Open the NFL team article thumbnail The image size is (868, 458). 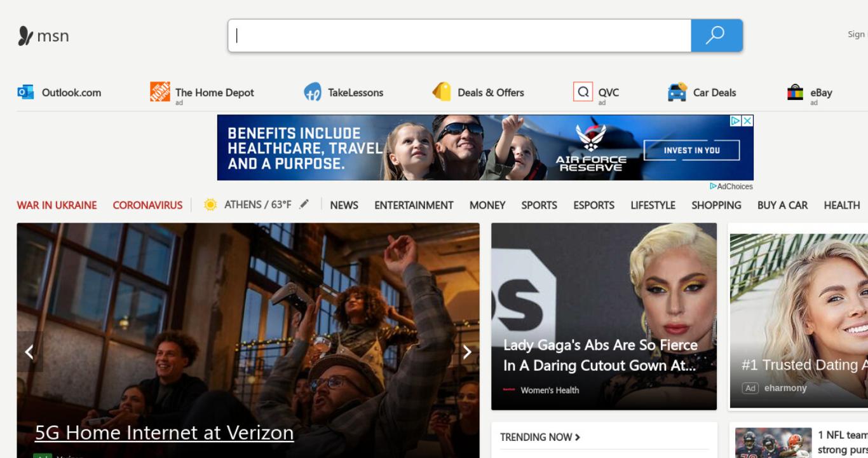(773, 443)
